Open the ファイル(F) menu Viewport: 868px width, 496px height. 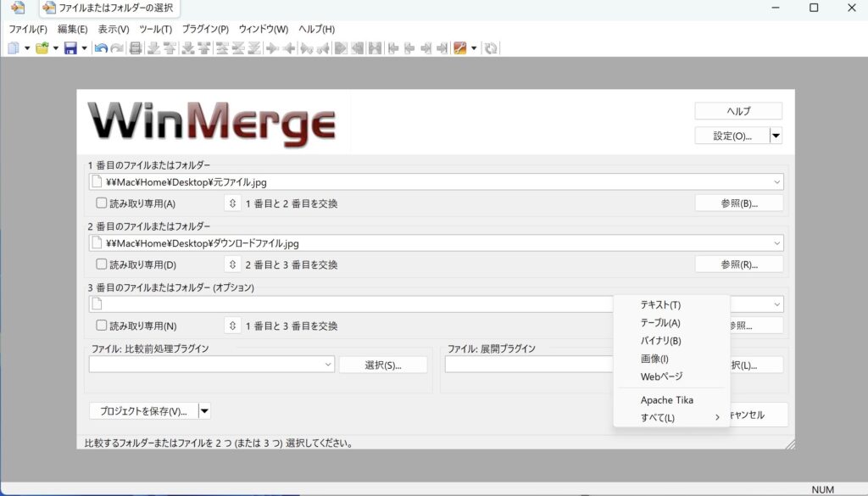point(28,29)
